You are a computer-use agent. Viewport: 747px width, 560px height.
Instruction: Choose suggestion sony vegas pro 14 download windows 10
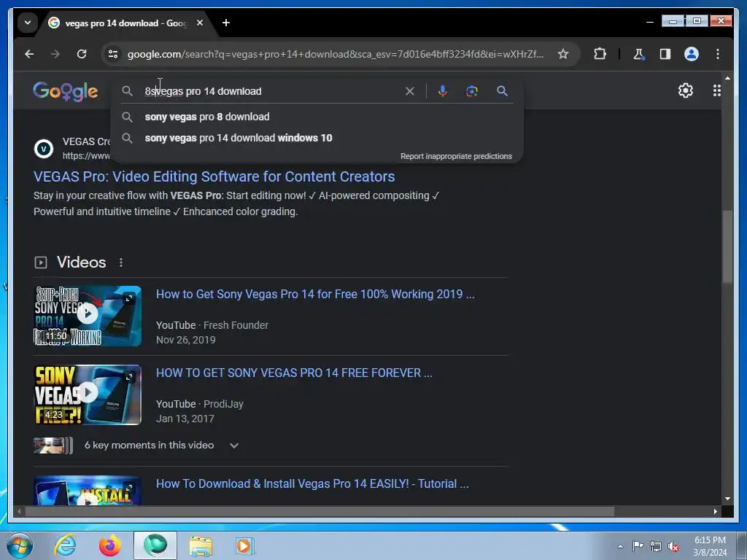pos(317,138)
